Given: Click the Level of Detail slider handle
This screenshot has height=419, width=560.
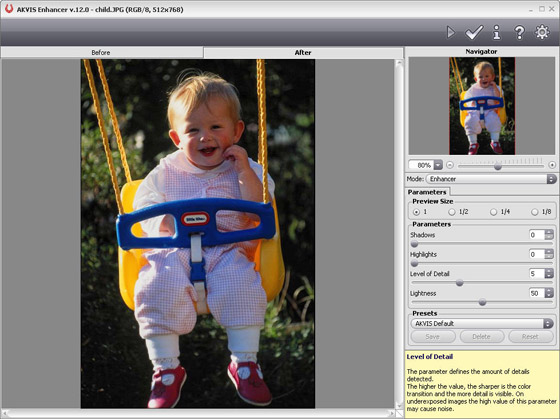Looking at the screenshot, I should click(460, 283).
